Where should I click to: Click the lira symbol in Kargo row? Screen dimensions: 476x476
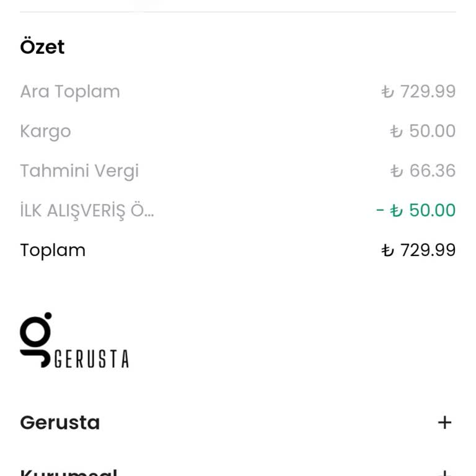coord(397,131)
